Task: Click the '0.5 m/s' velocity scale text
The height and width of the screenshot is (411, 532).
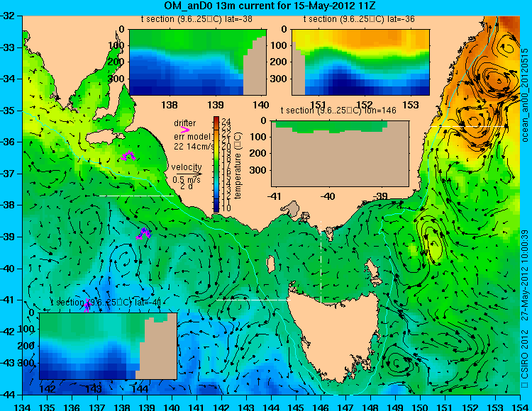Action: point(187,180)
